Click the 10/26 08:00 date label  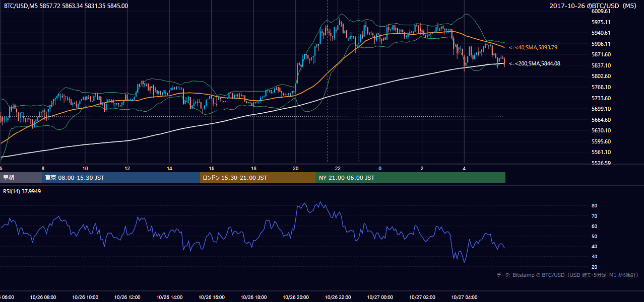pyautogui.click(x=43, y=297)
